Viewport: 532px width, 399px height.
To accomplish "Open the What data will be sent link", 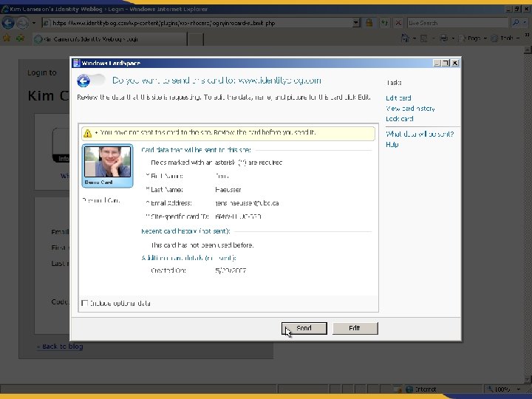I will tap(420, 134).
